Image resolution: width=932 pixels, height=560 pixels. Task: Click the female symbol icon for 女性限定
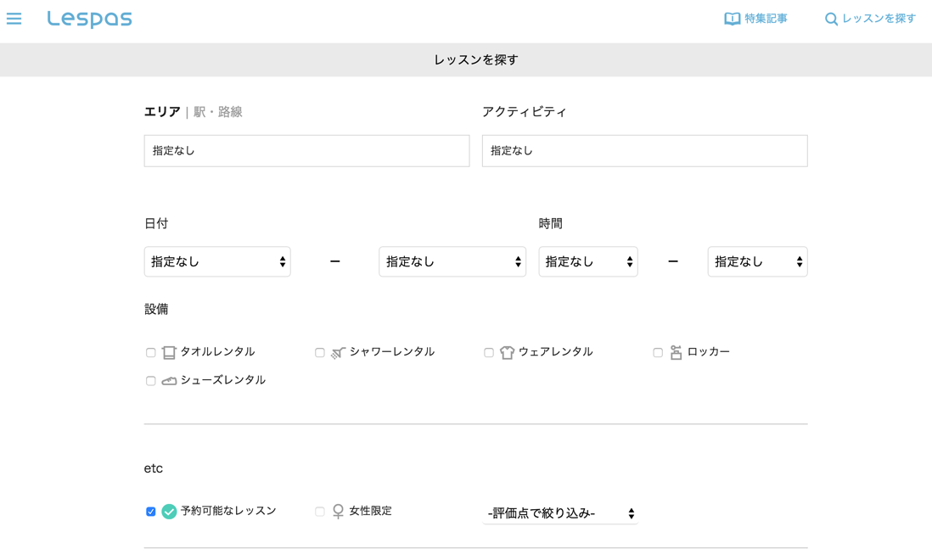click(338, 512)
